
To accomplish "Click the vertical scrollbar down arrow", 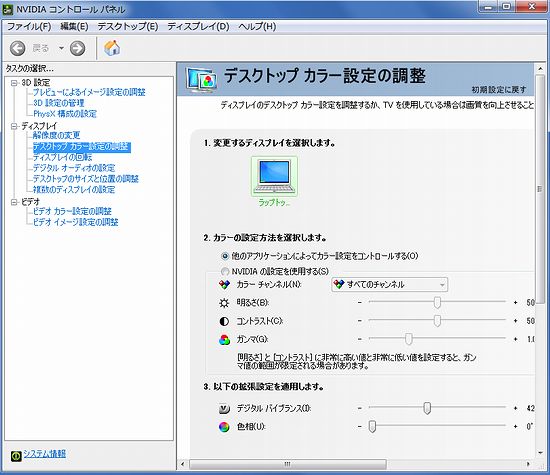I will [541, 453].
